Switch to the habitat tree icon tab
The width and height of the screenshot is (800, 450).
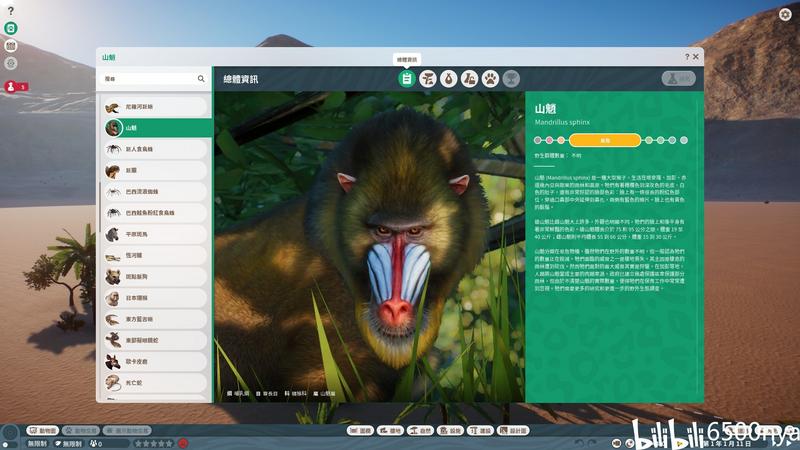tap(428, 79)
